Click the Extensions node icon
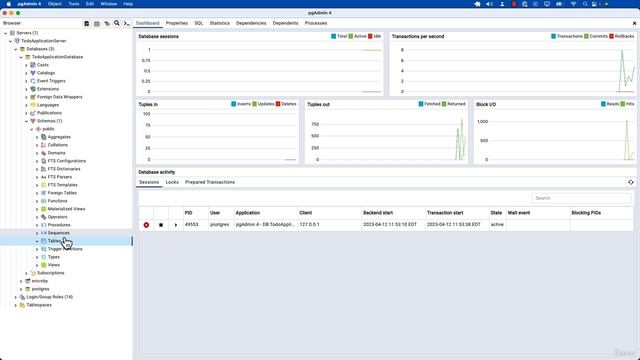Viewport: 640px width, 360px height. pos(33,89)
